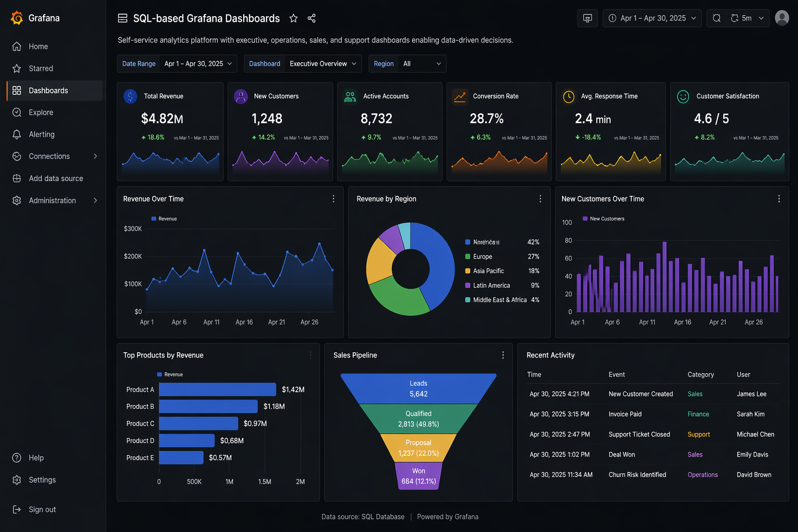Image resolution: width=798 pixels, height=532 pixels.
Task: Open the refresh interval dropdown showing 5m
Action: [x=747, y=18]
